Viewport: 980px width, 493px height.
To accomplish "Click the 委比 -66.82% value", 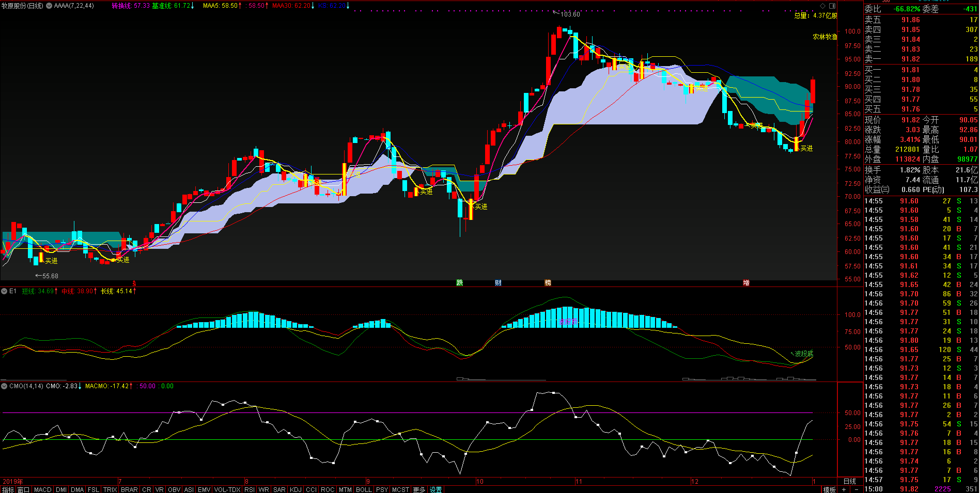I will [x=907, y=9].
